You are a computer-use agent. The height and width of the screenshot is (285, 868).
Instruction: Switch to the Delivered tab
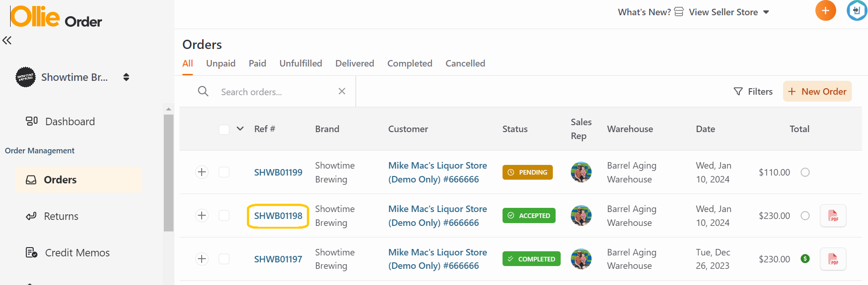coord(355,63)
